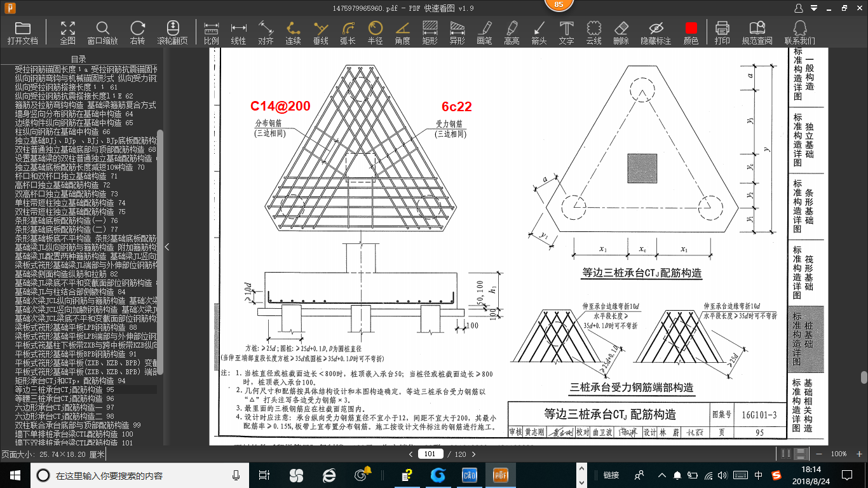Toggle 滚轮翻页 mouse wheel paging

click(173, 32)
